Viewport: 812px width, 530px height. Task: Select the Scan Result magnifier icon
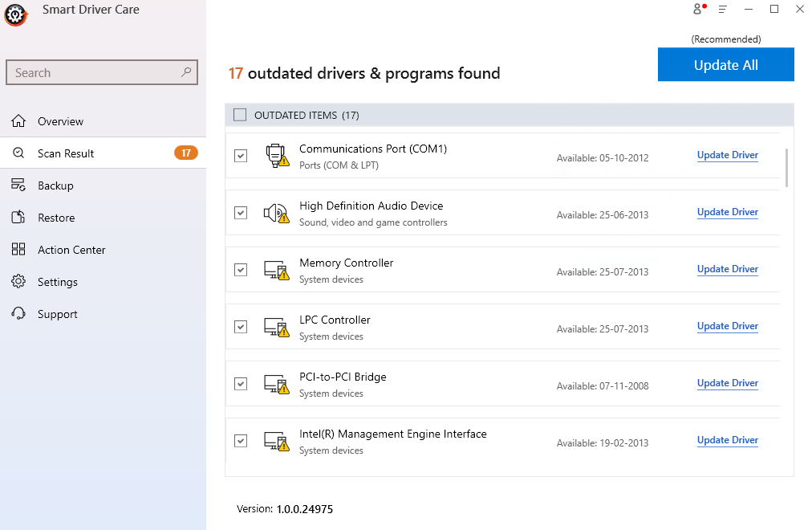tap(18, 153)
